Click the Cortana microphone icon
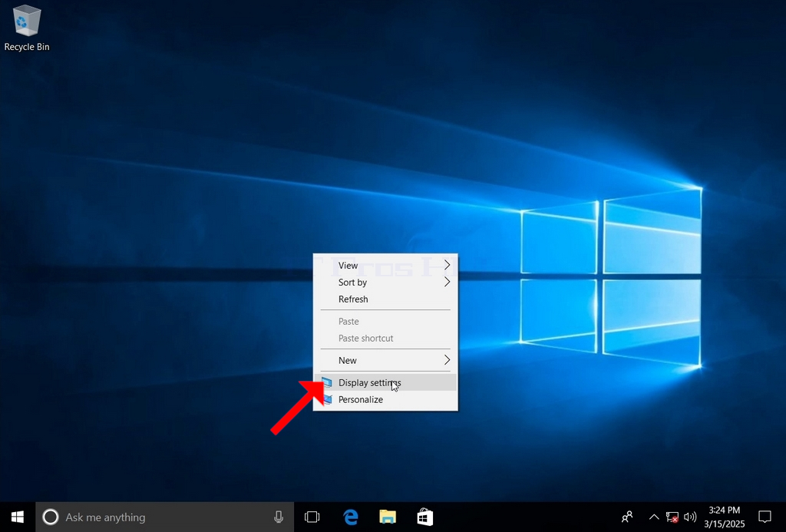Screen dimensions: 786x532 coord(279,517)
